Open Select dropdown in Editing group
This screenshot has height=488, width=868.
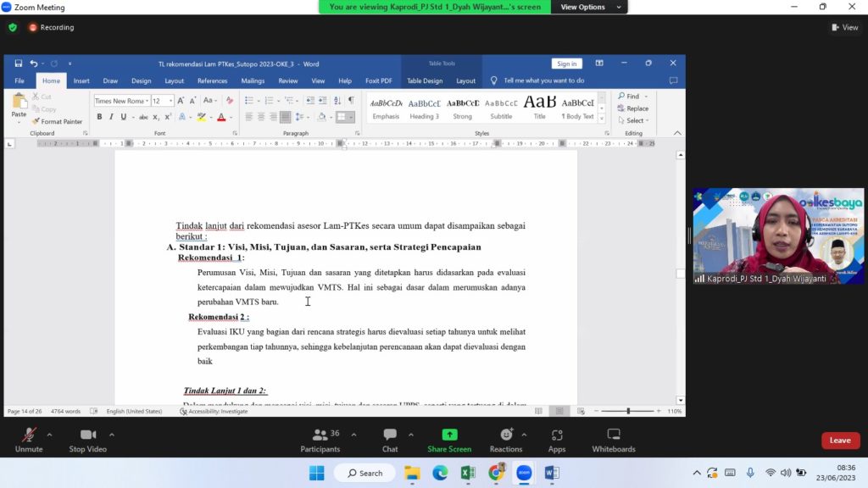tap(634, 120)
